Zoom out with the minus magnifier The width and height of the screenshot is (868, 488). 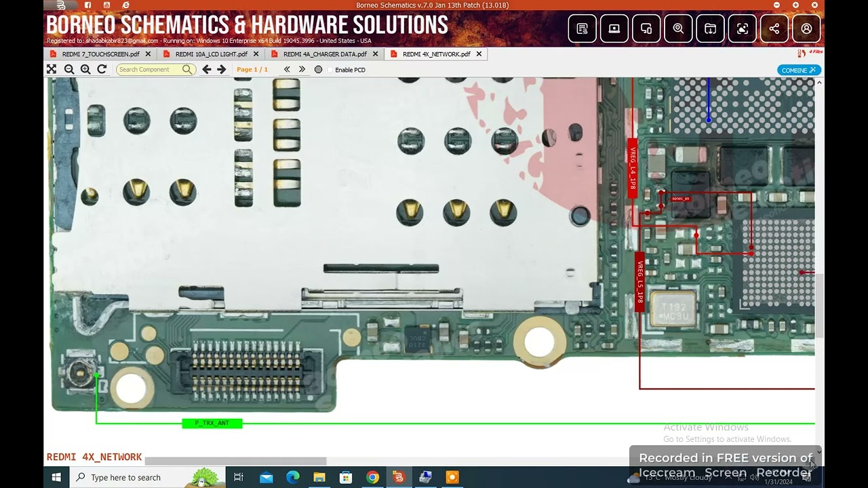[69, 69]
